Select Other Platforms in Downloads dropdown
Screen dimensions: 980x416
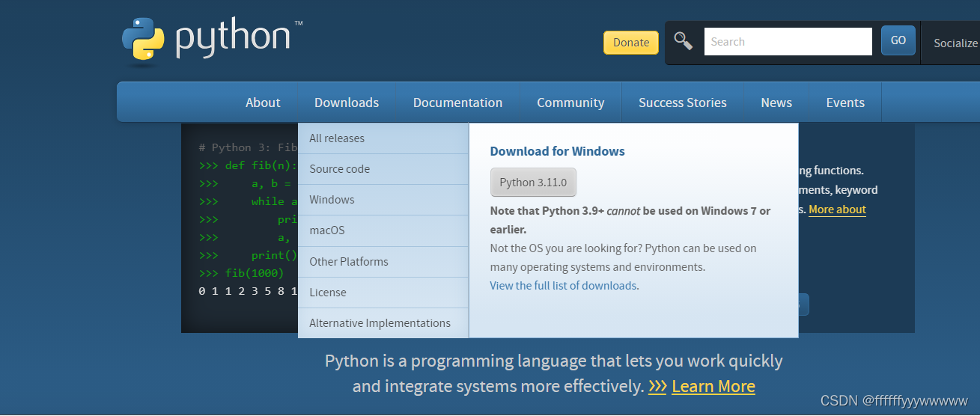[x=383, y=262]
